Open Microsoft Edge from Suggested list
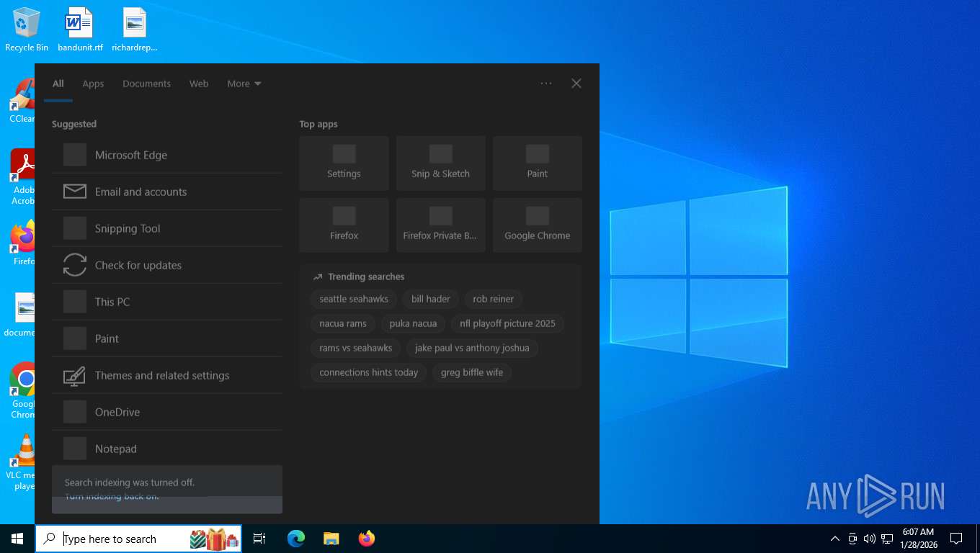The image size is (980, 553). (x=167, y=155)
